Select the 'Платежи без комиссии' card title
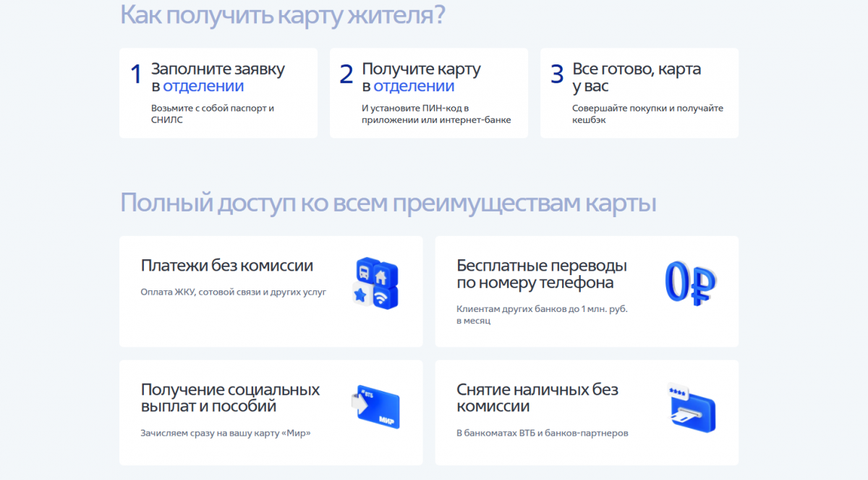The width and height of the screenshot is (868, 480). click(x=227, y=266)
